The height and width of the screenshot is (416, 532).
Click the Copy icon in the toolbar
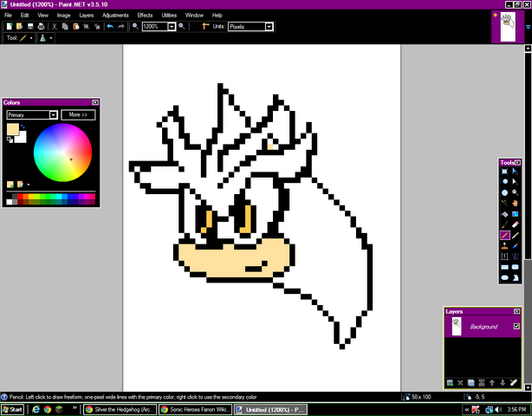[65, 27]
